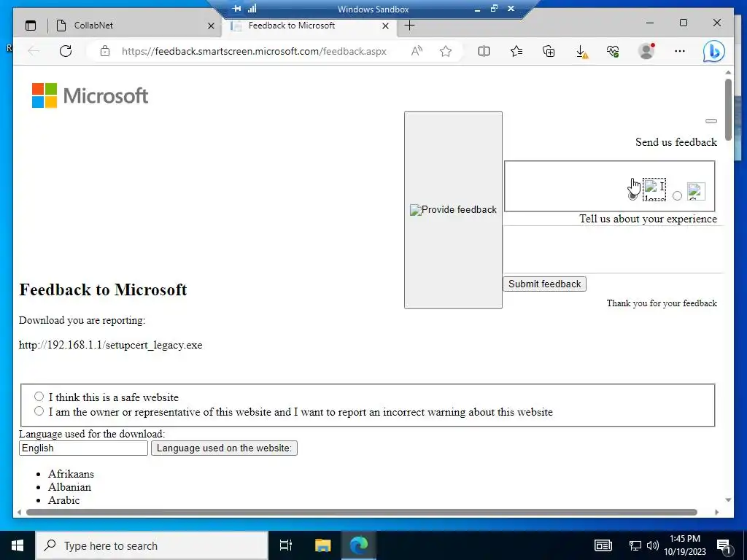
Task: Open File Explorer from taskbar
Action: pos(322,545)
